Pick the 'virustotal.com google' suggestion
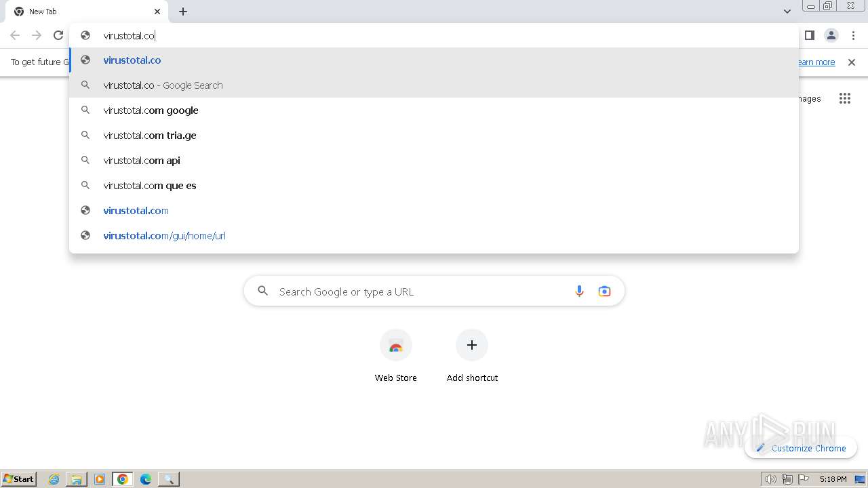Image resolution: width=868 pixels, height=488 pixels. pyautogui.click(x=434, y=110)
